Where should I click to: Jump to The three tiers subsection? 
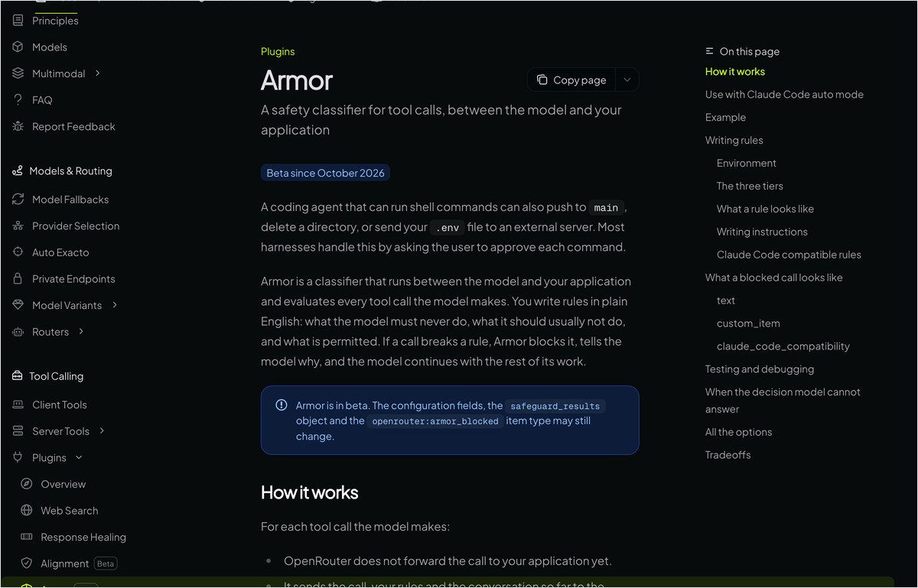(750, 186)
